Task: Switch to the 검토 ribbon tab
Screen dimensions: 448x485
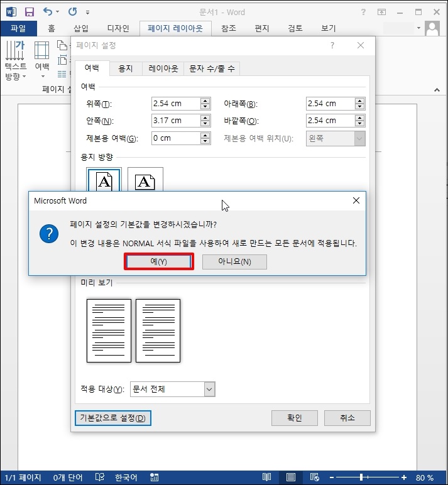Action: coord(295,28)
